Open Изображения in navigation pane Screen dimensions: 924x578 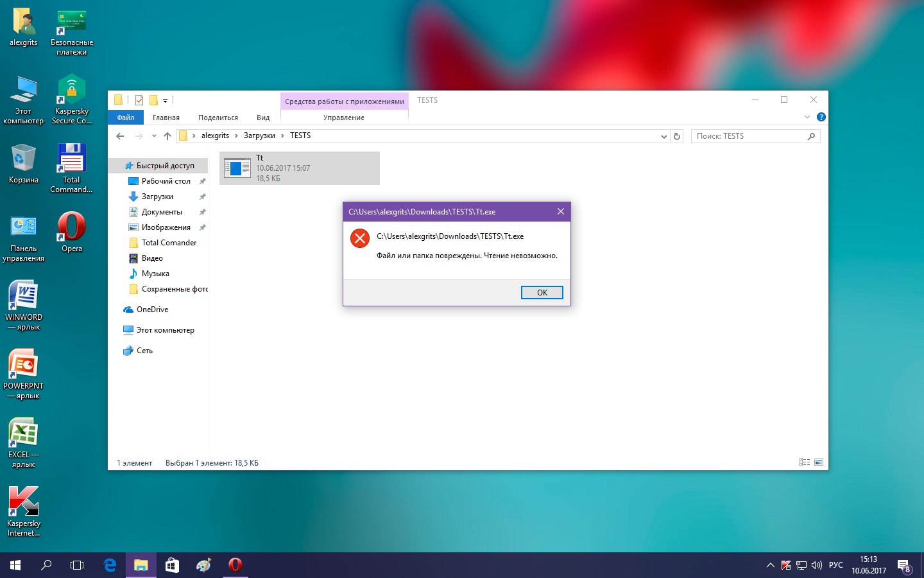click(166, 227)
